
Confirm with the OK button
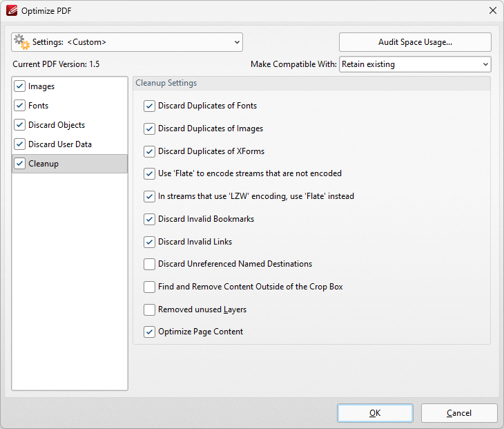[375, 413]
